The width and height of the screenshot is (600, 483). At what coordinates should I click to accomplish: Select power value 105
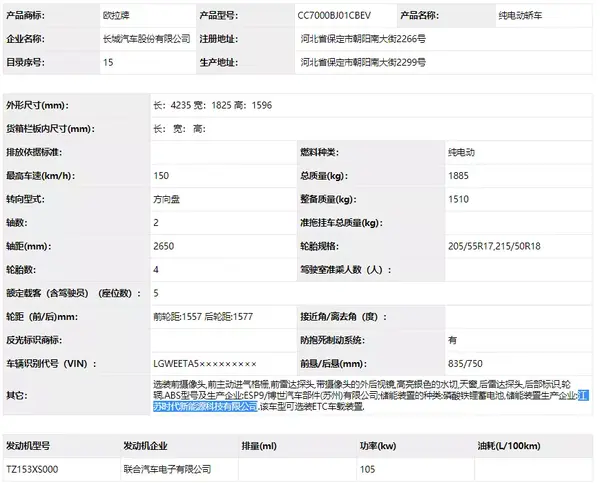(x=367, y=469)
